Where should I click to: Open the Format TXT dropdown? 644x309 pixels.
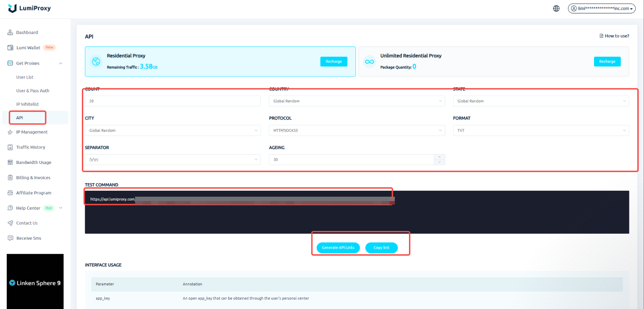pyautogui.click(x=540, y=130)
